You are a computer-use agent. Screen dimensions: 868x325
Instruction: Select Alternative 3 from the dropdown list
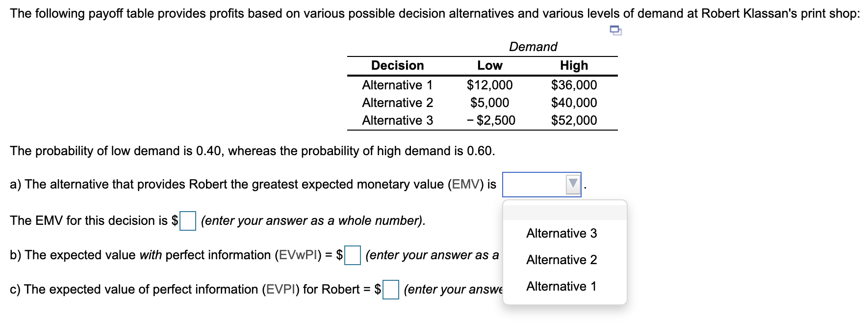click(x=562, y=234)
